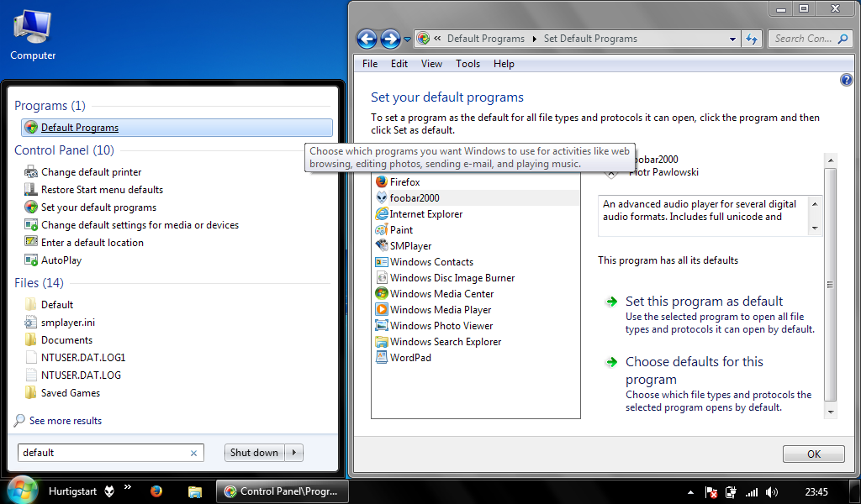
Task: Go back in the Control Panel window
Action: click(x=367, y=39)
